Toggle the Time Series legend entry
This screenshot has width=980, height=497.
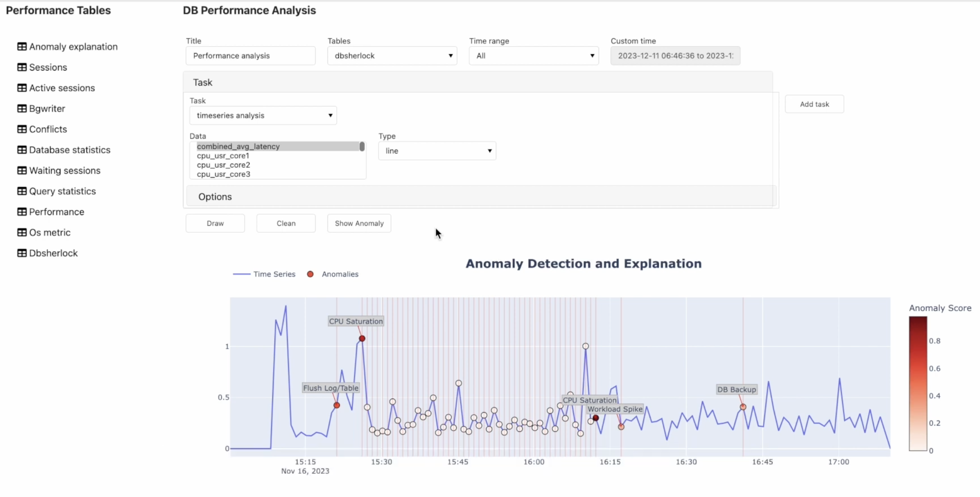click(264, 274)
